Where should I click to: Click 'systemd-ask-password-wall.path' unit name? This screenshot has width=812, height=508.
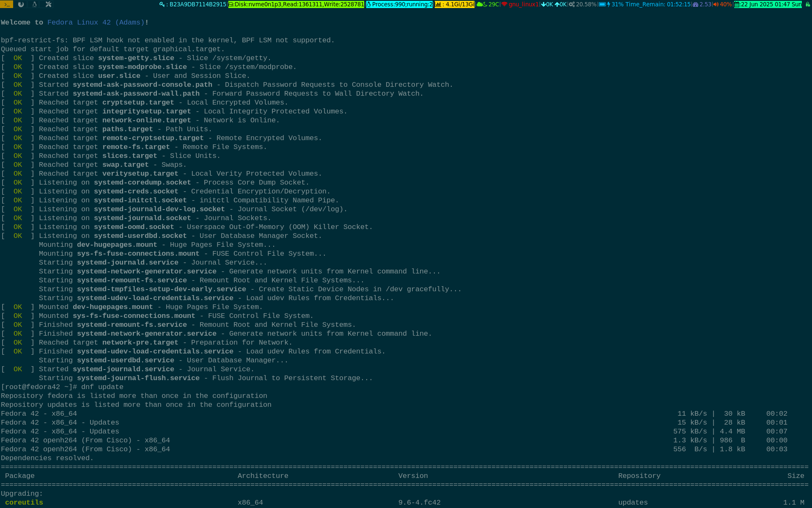(x=136, y=94)
